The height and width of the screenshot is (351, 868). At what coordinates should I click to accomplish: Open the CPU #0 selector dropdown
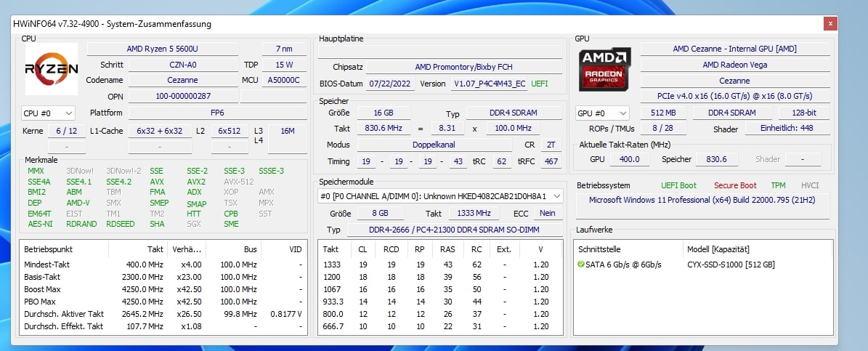point(48,113)
